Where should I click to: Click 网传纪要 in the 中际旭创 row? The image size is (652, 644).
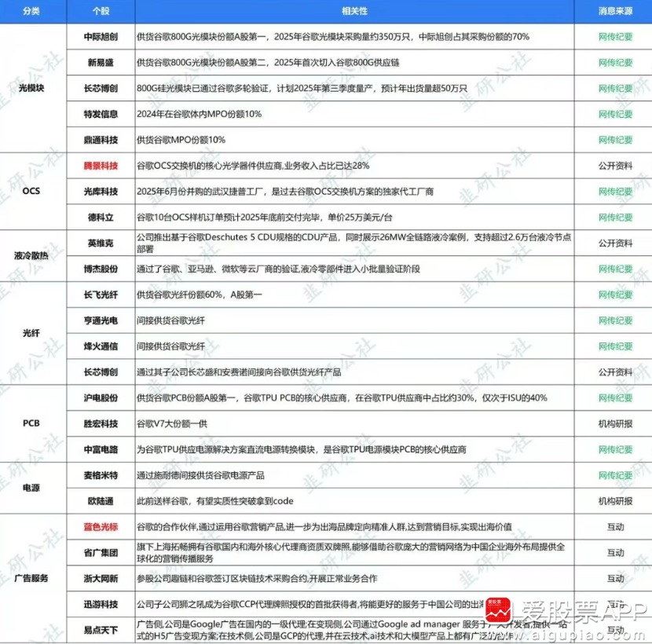(615, 37)
